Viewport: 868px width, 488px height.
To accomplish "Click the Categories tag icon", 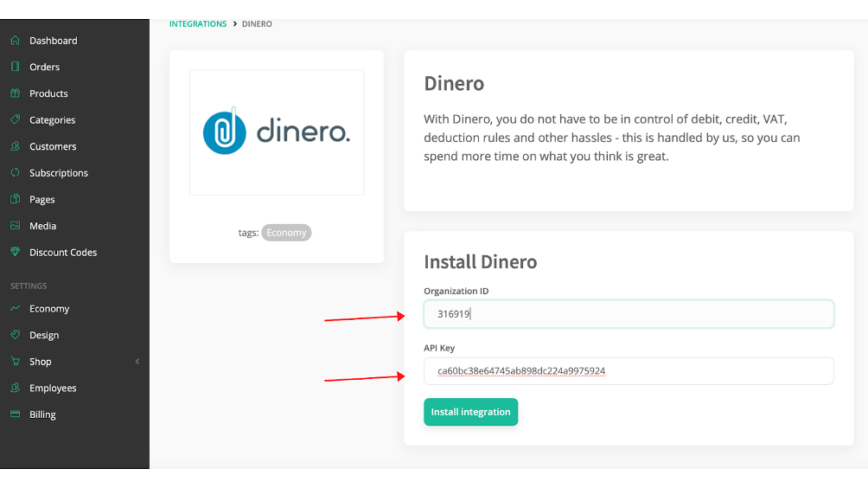I will click(x=15, y=119).
